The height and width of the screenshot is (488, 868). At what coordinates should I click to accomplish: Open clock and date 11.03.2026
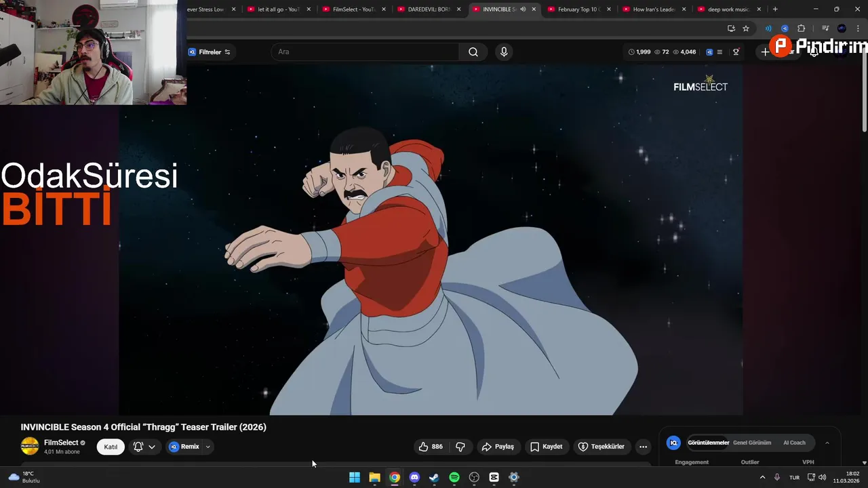click(846, 477)
